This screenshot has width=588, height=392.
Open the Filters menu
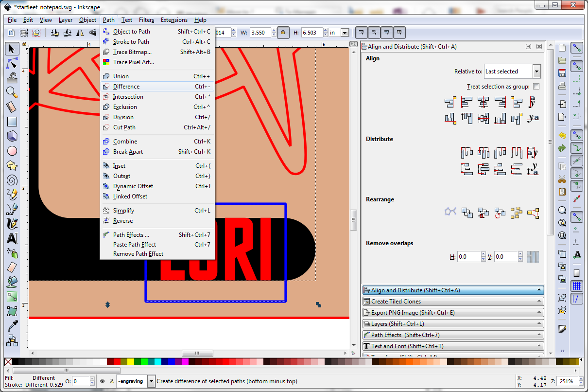click(x=146, y=20)
